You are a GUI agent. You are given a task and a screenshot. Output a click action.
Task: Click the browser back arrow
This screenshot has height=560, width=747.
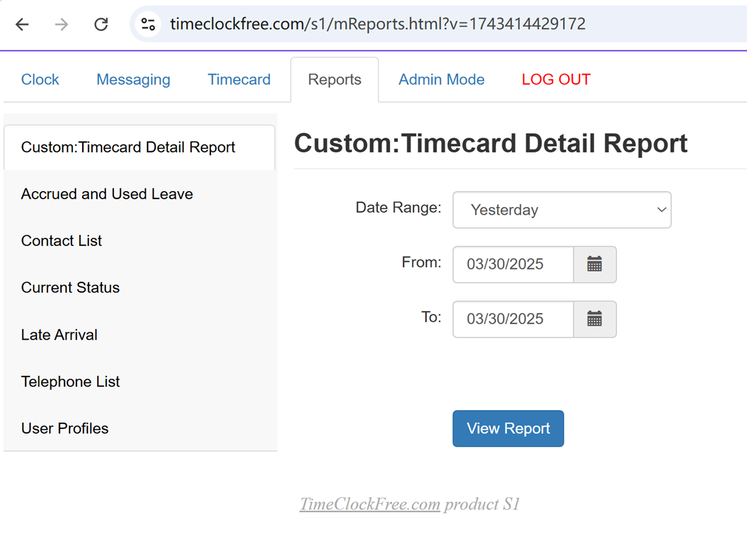22,24
